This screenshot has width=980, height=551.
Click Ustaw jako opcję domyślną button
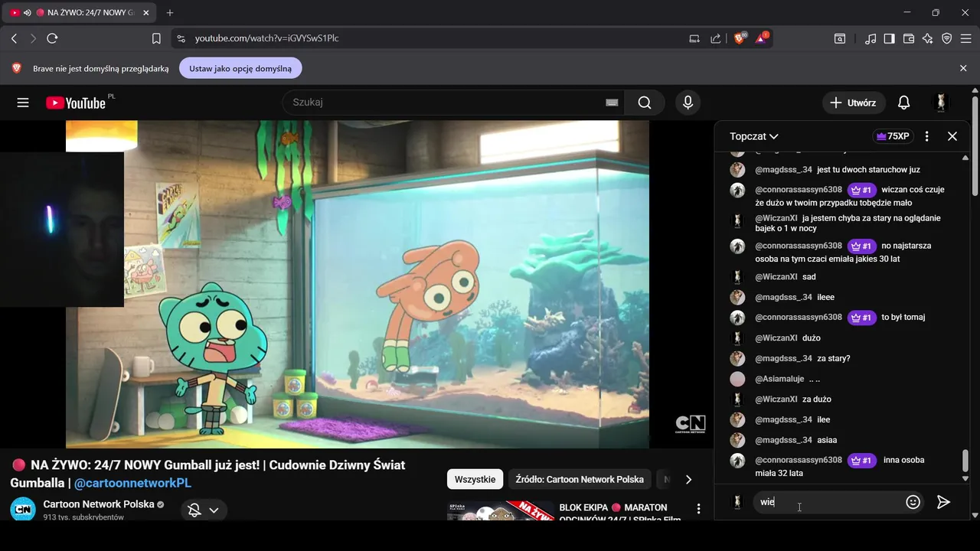[x=240, y=68]
